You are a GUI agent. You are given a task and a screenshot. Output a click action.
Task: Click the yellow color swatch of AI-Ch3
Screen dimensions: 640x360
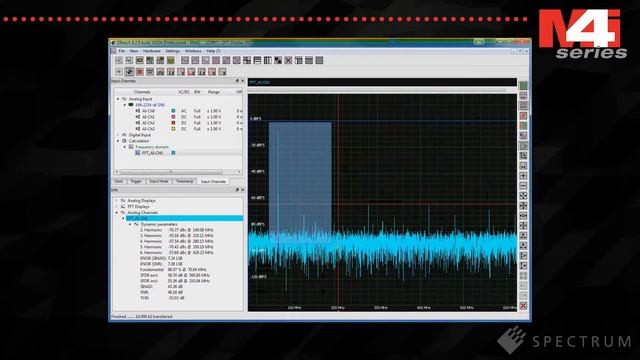coord(173,129)
